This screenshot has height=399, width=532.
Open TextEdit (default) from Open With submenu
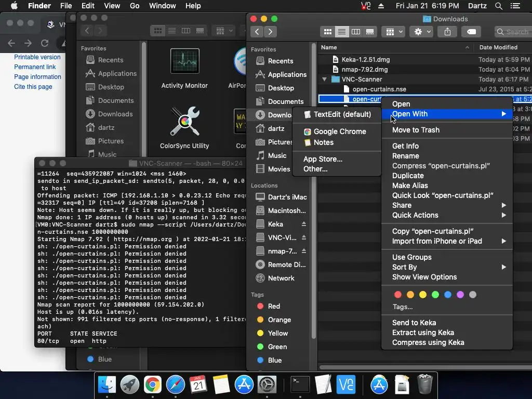[337, 114]
